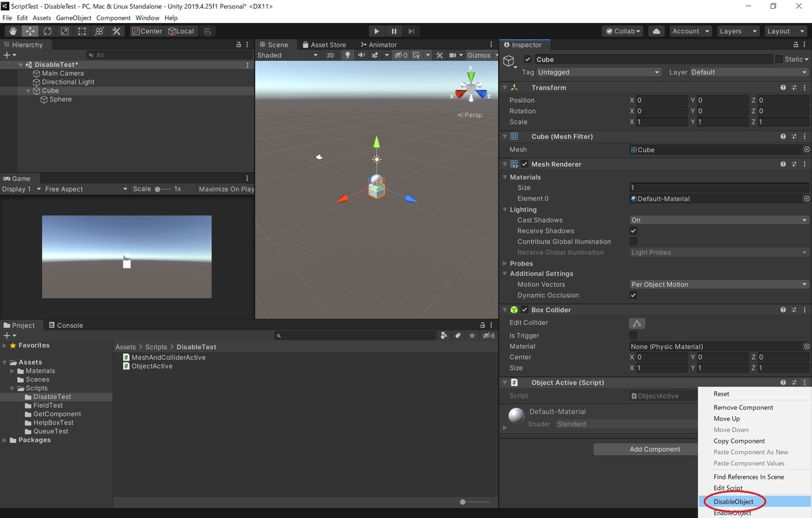Screen dimensions: 812x518
Task: Toggle scene lighting bulb icon
Action: (348, 55)
